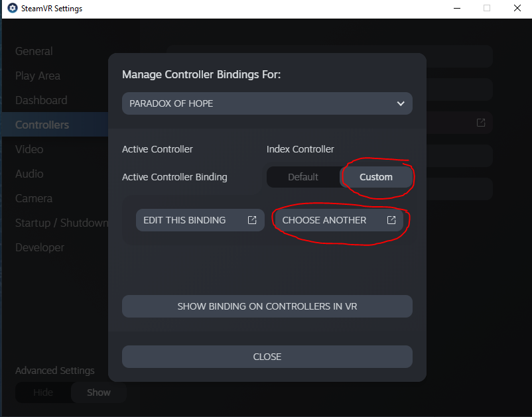Click the Index Controller label

(x=300, y=149)
